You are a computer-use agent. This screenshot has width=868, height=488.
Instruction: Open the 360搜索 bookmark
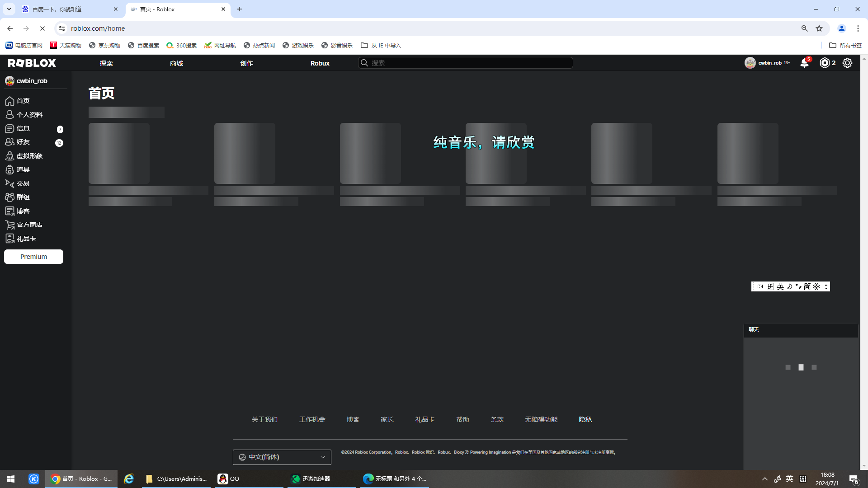tap(182, 45)
